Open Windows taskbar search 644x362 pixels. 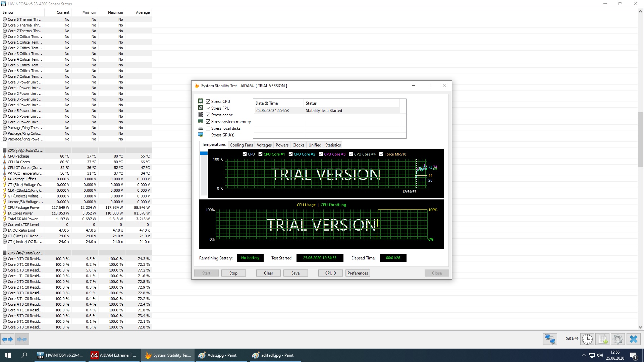pyautogui.click(x=24, y=355)
